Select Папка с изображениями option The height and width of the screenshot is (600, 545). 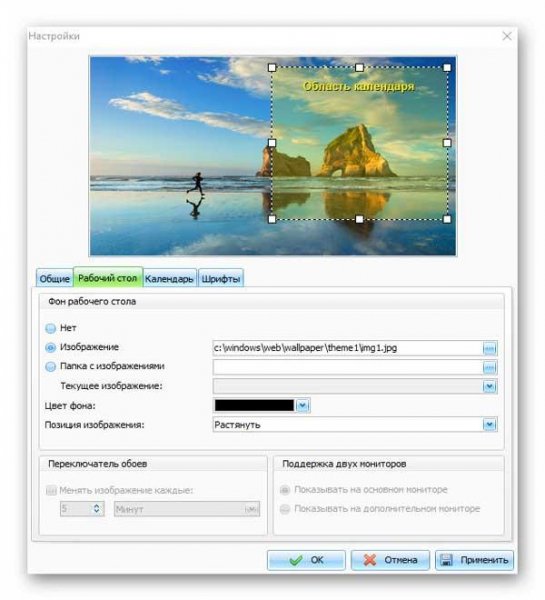pos(51,367)
